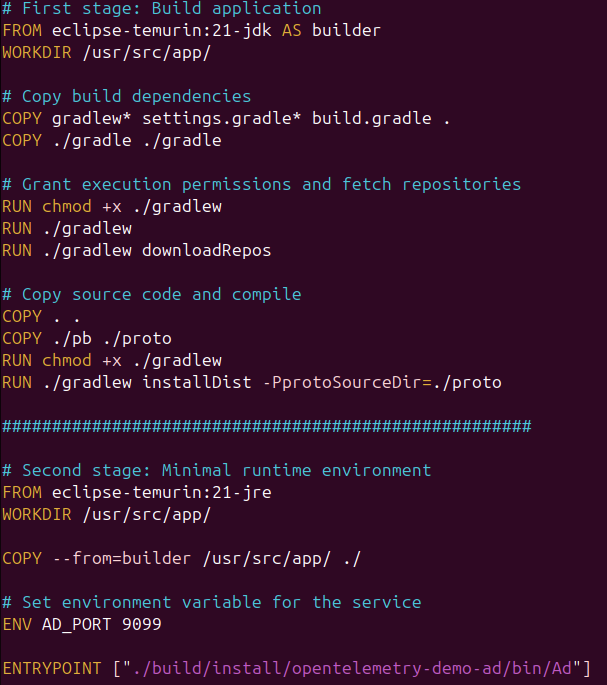Screen dimensions: 607x685
Task: Click the port value '9099'
Action: pyautogui.click(x=141, y=624)
